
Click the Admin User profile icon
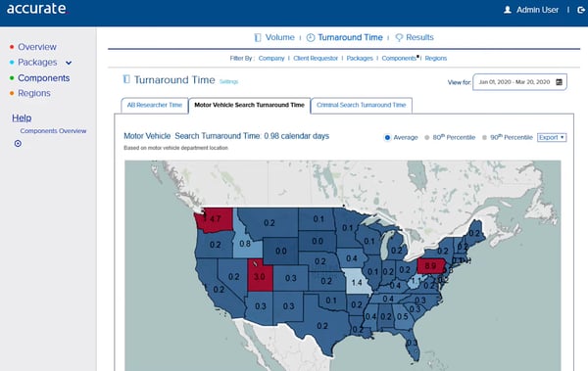[x=508, y=10]
